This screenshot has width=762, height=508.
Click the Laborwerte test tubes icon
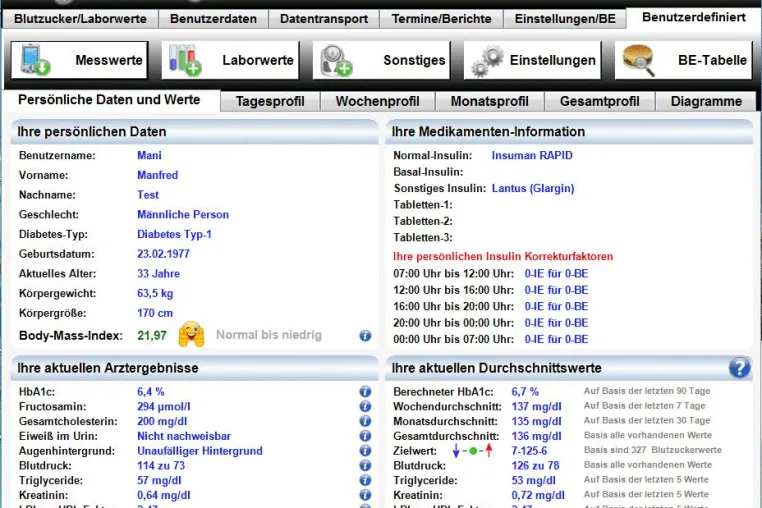click(185, 60)
